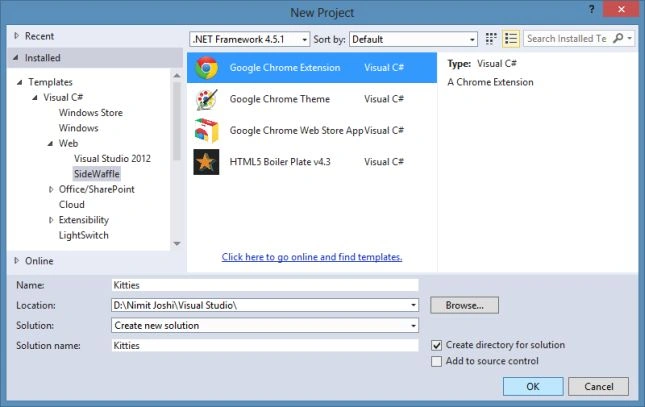
Task: Click Search Installed Templates field
Action: (567, 39)
